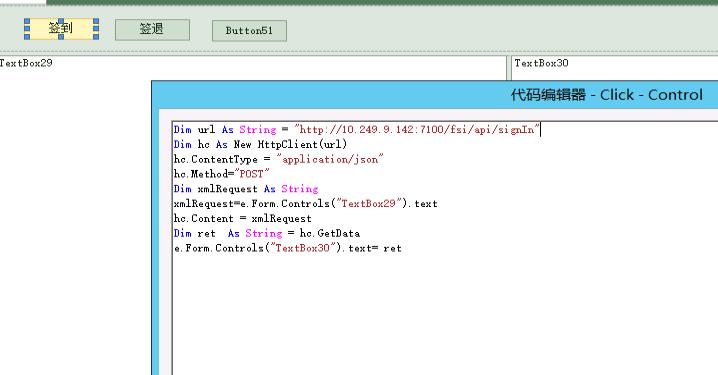Click the xmlRequest=e.Form.Controls("TextBox29") line
The height and width of the screenshot is (375, 718).
[x=305, y=204]
